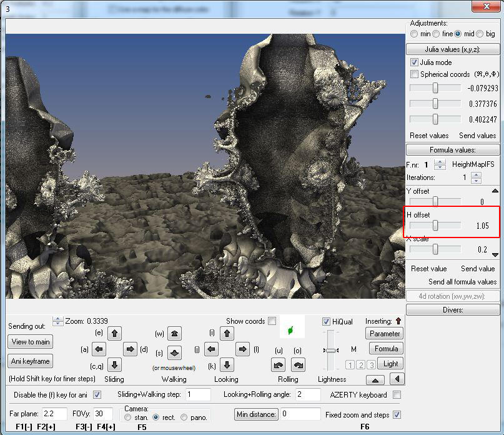The width and height of the screenshot is (504, 435).
Task: Click the green orientation indicator
Action: tap(291, 330)
